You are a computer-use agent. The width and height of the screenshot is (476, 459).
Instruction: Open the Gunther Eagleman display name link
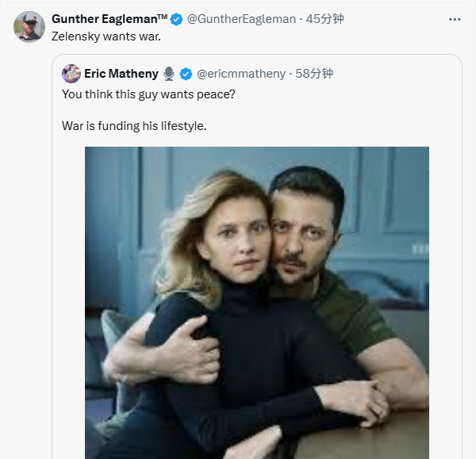pos(105,19)
